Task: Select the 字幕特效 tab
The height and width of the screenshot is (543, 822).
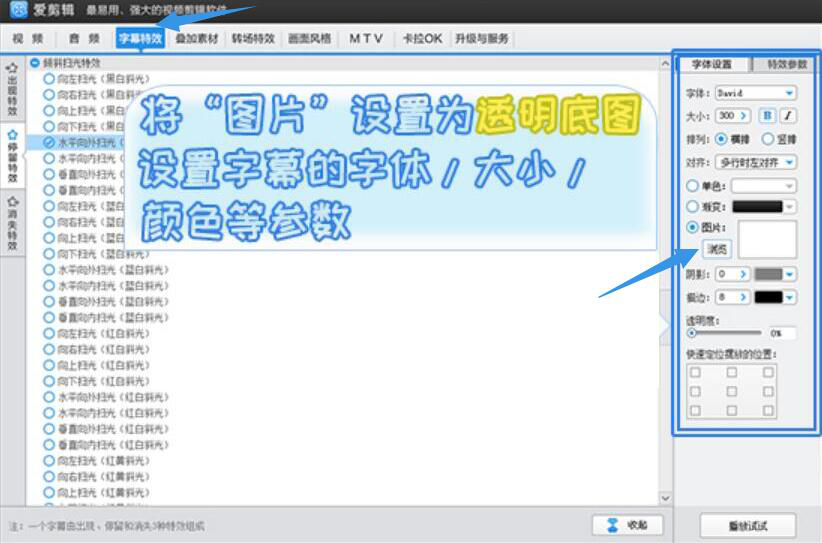Action: click(x=140, y=38)
